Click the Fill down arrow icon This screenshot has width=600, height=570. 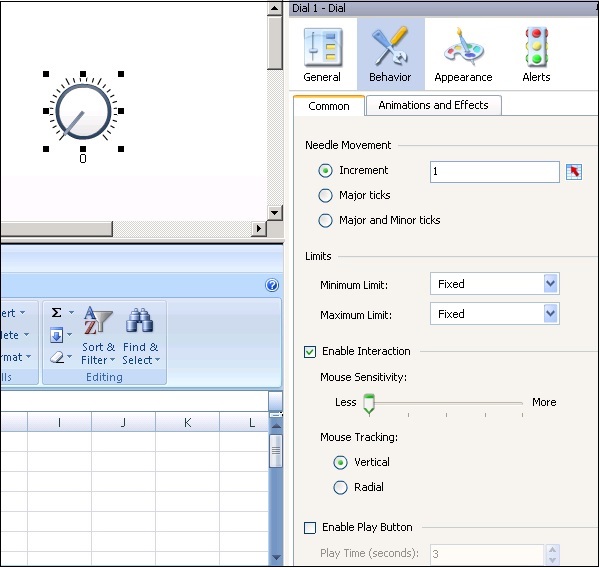(57, 335)
